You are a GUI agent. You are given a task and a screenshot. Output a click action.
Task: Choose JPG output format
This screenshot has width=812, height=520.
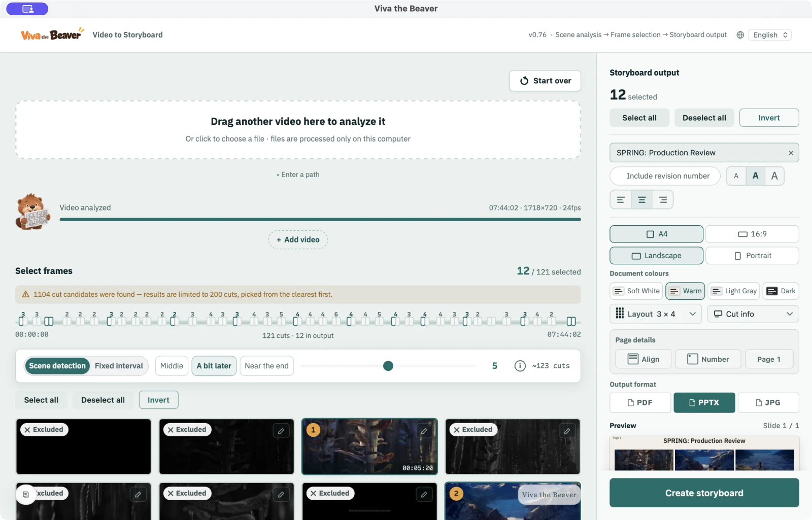pyautogui.click(x=768, y=403)
